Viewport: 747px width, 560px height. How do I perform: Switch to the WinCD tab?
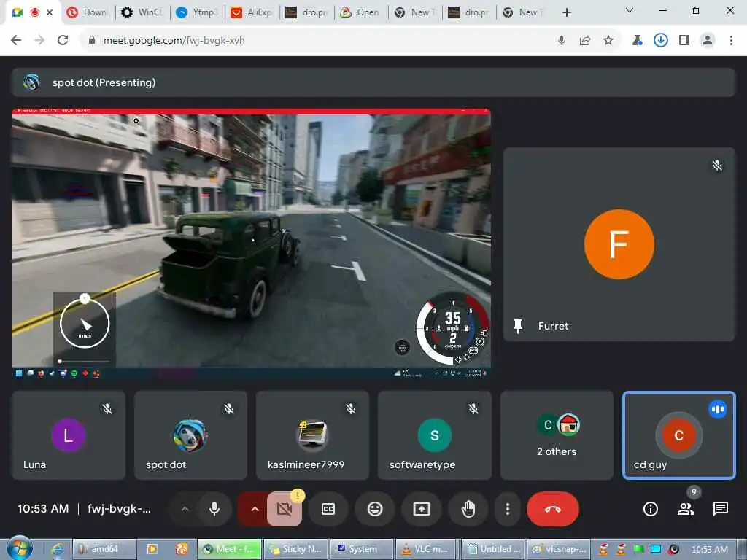[x=142, y=12]
